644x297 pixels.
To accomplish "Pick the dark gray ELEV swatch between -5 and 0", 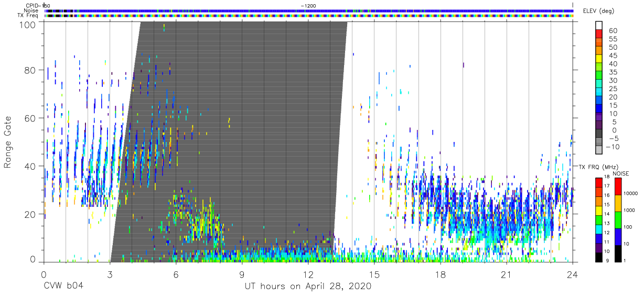I will tap(599, 134).
